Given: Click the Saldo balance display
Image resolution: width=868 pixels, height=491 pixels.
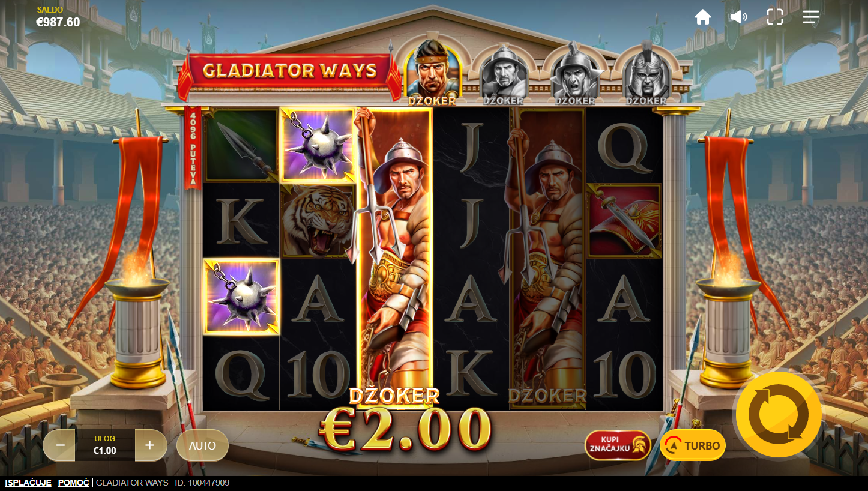Looking at the screenshot, I should pyautogui.click(x=58, y=17).
